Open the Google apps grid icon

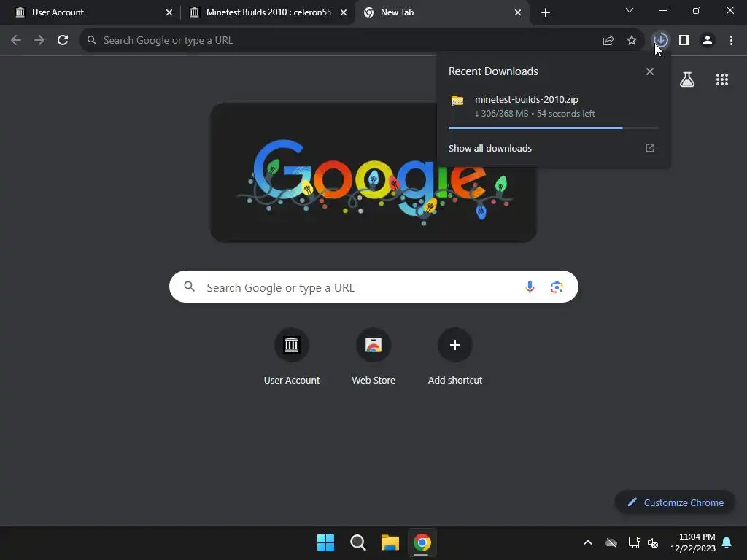click(722, 79)
